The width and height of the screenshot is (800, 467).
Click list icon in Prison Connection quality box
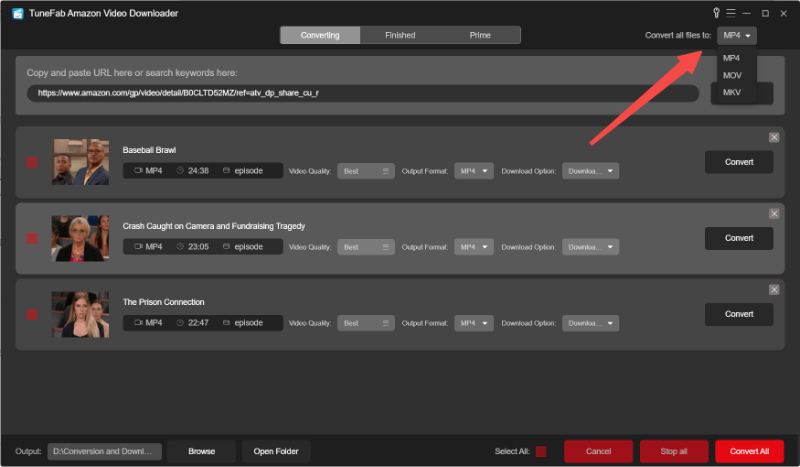(386, 323)
